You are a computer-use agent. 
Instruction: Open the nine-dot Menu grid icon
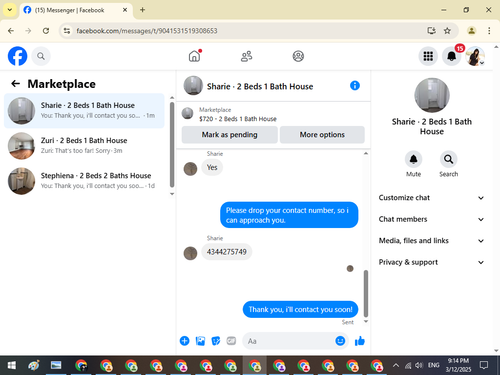(x=428, y=56)
